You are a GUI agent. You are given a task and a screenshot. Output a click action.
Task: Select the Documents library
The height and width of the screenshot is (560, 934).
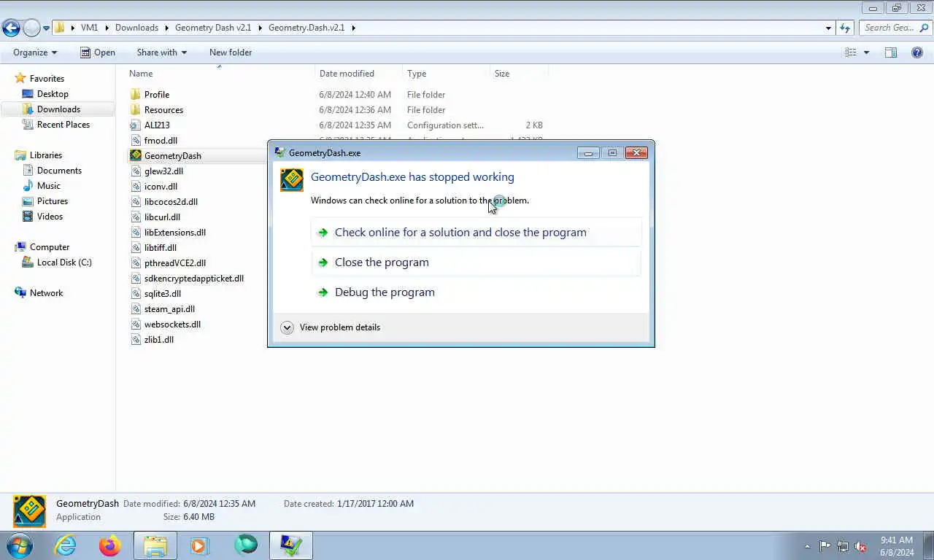[59, 171]
